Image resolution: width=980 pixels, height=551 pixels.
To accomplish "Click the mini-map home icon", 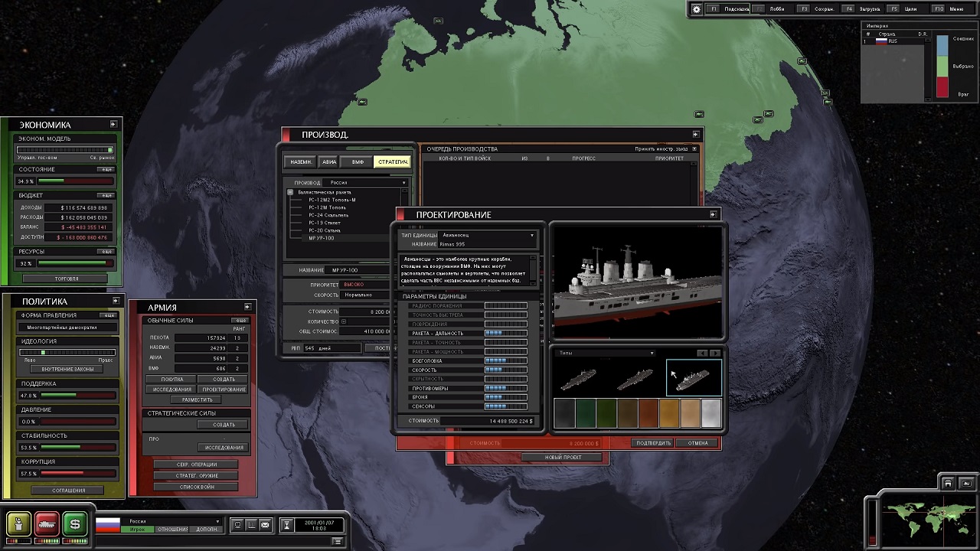I will tap(948, 484).
